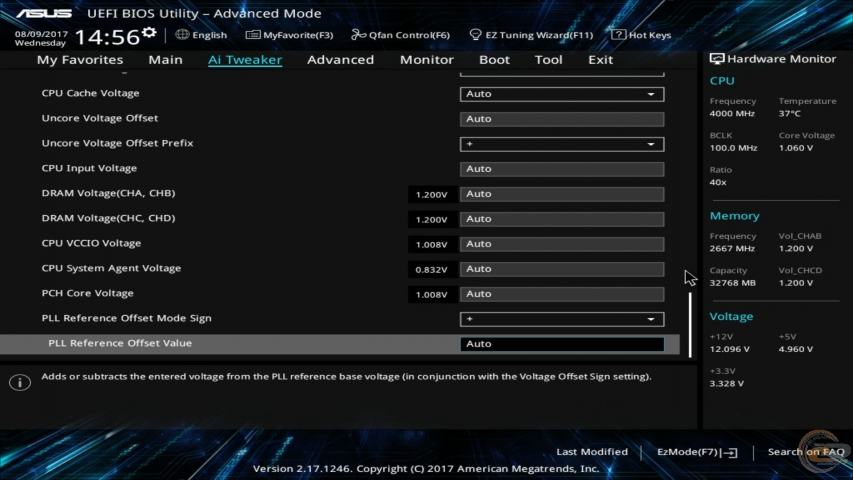Click Memory Frequency 2667 MHz value
Image resolution: width=853 pixels, height=480 pixels.
[732, 249]
